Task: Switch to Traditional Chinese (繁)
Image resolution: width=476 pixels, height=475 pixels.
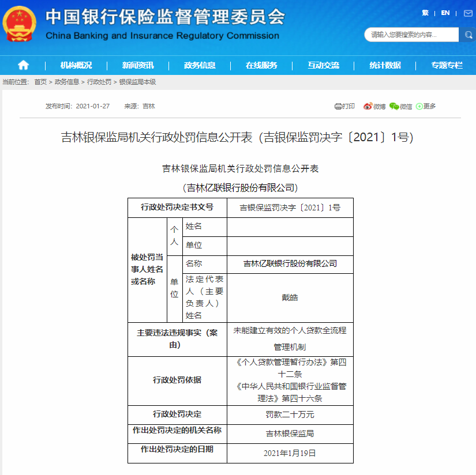Action: click(425, 13)
